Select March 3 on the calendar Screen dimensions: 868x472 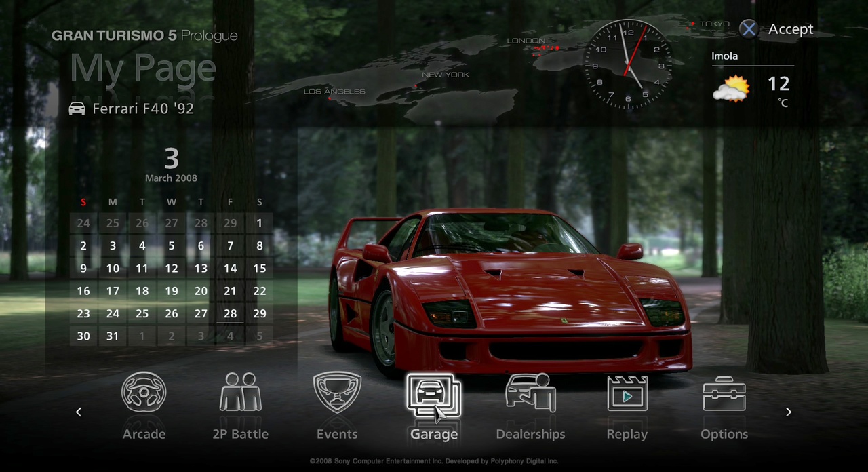113,246
